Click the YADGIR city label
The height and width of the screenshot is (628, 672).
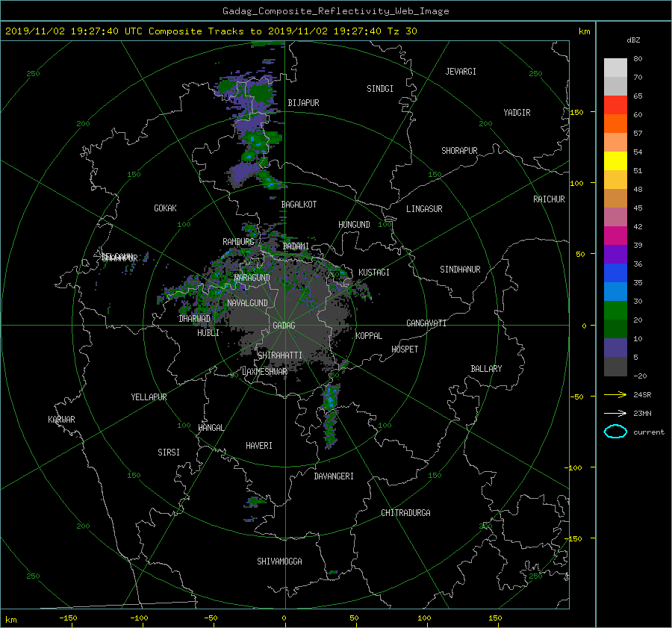(517, 113)
